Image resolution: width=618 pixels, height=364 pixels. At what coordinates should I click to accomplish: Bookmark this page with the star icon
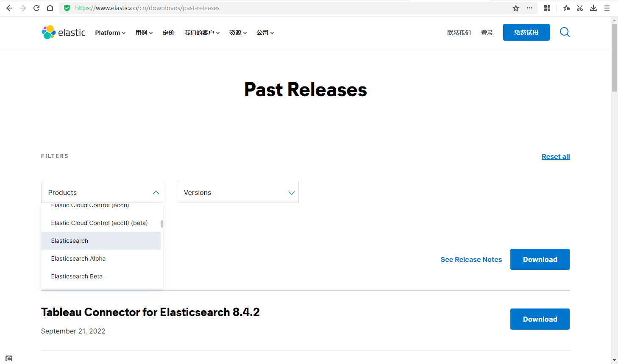(x=516, y=8)
